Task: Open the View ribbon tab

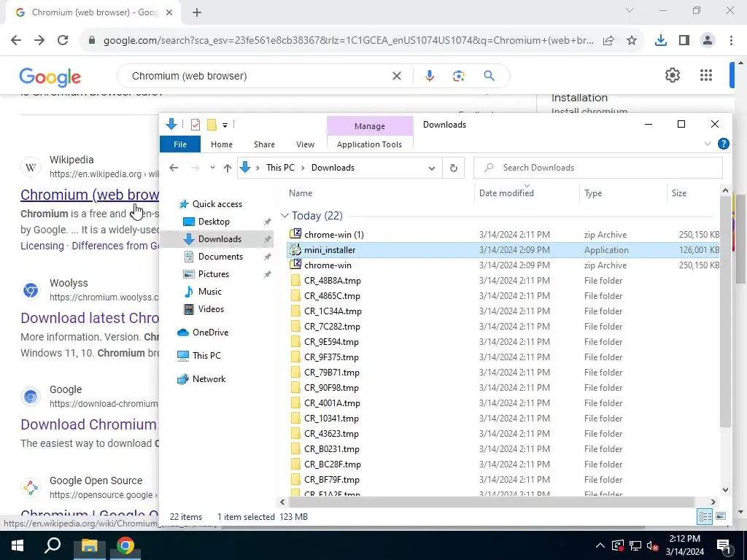Action: pyautogui.click(x=305, y=144)
